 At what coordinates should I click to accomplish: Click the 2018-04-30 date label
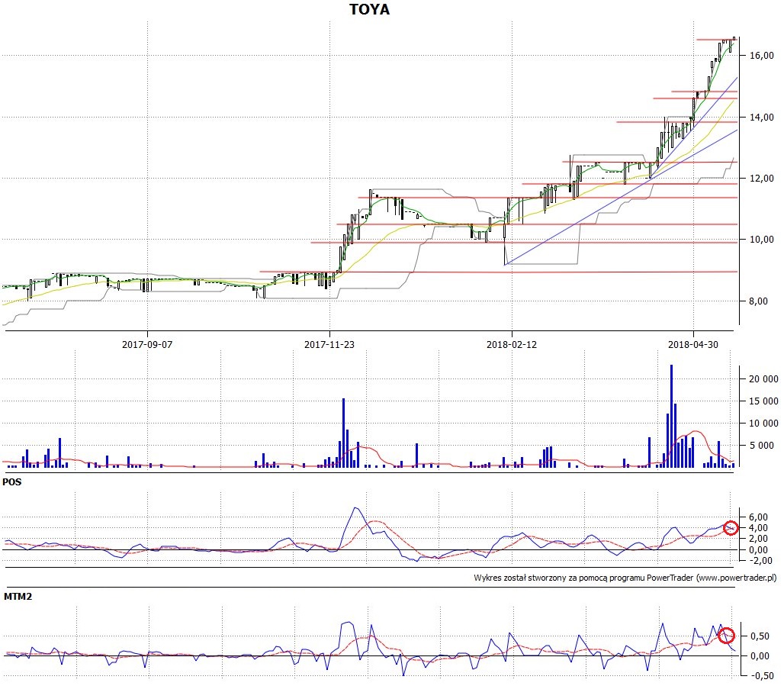pos(693,344)
